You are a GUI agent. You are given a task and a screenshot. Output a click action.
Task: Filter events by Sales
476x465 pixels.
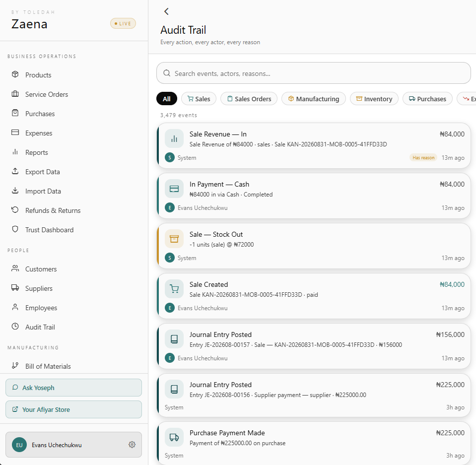click(x=199, y=99)
